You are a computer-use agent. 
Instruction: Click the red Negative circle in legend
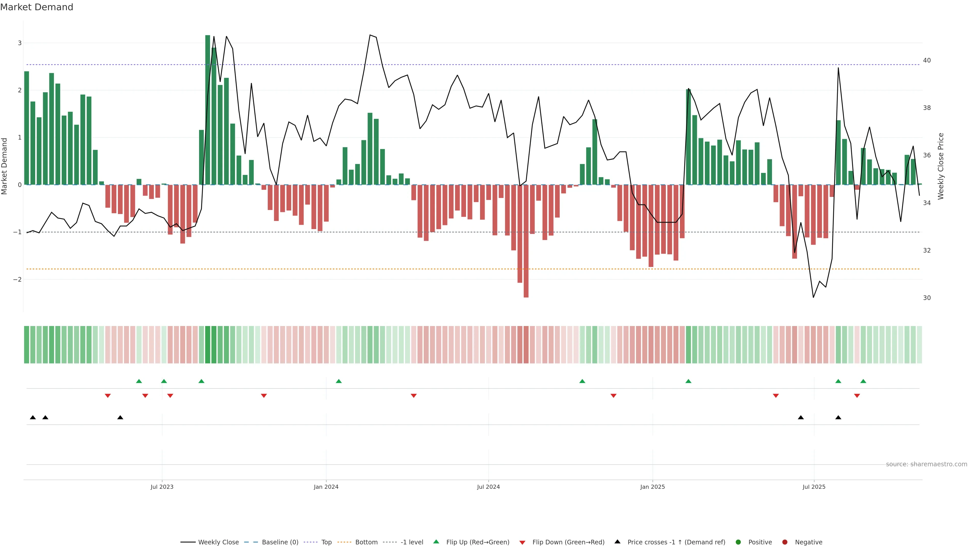click(785, 542)
